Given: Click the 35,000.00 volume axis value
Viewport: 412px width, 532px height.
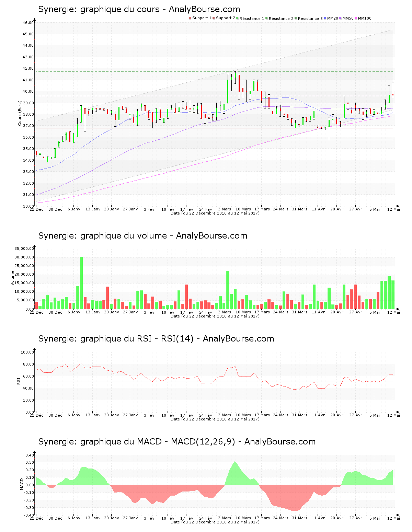Looking at the screenshot, I should [24, 248].
